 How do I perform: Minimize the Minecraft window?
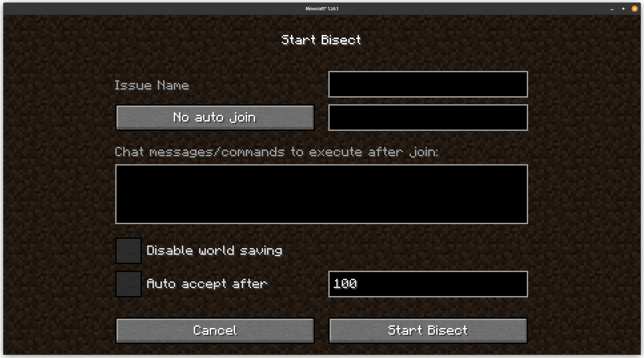pos(612,9)
